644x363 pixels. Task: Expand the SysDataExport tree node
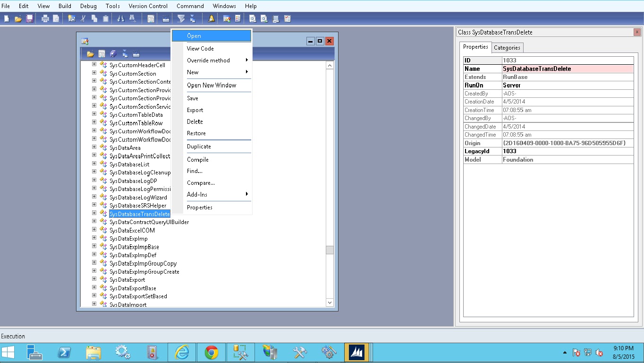pos(94,279)
